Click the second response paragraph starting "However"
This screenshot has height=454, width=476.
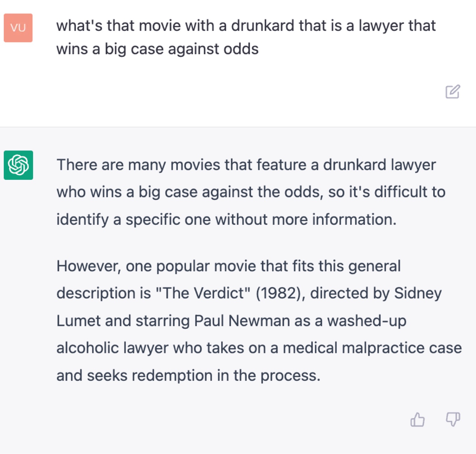[259, 321]
